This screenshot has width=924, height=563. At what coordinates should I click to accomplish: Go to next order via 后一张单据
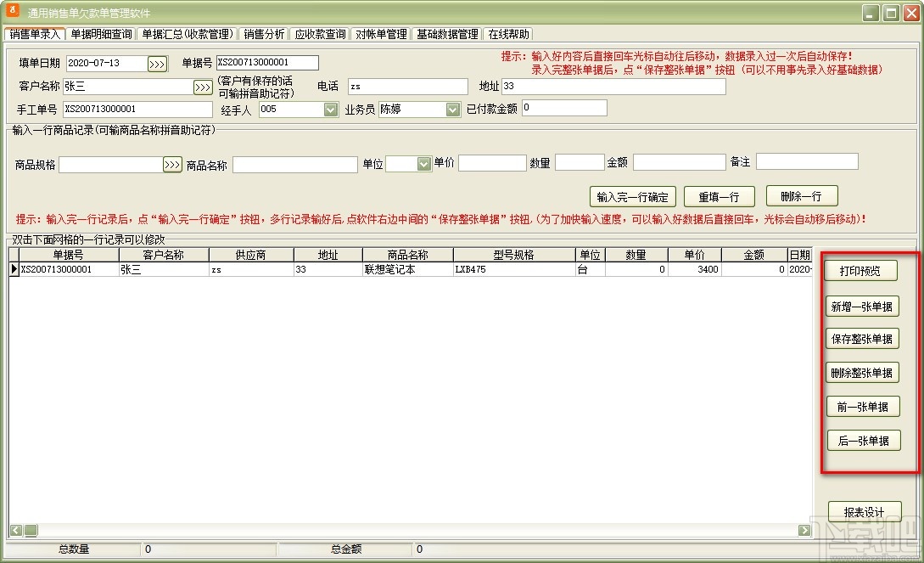point(862,440)
